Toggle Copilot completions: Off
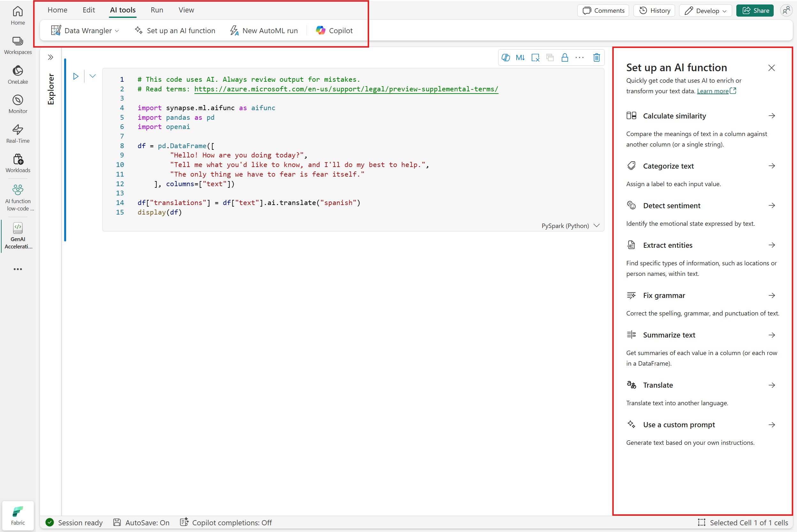 click(x=226, y=523)
